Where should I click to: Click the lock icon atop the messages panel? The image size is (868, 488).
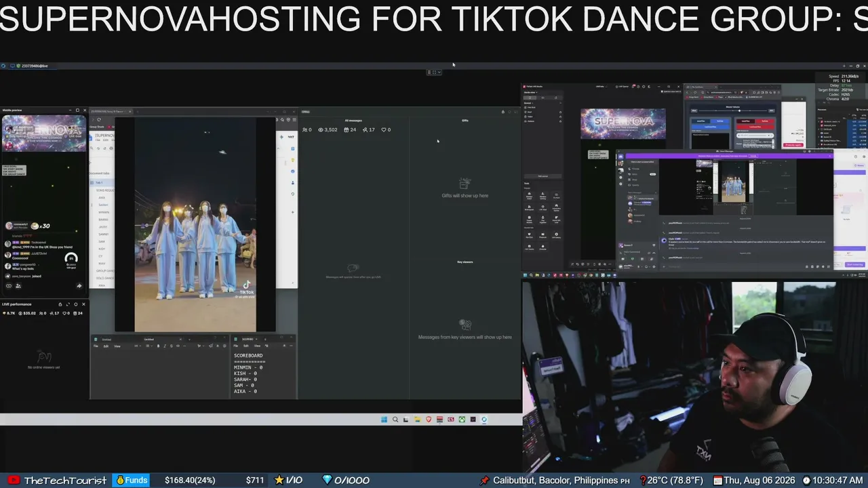tap(503, 112)
